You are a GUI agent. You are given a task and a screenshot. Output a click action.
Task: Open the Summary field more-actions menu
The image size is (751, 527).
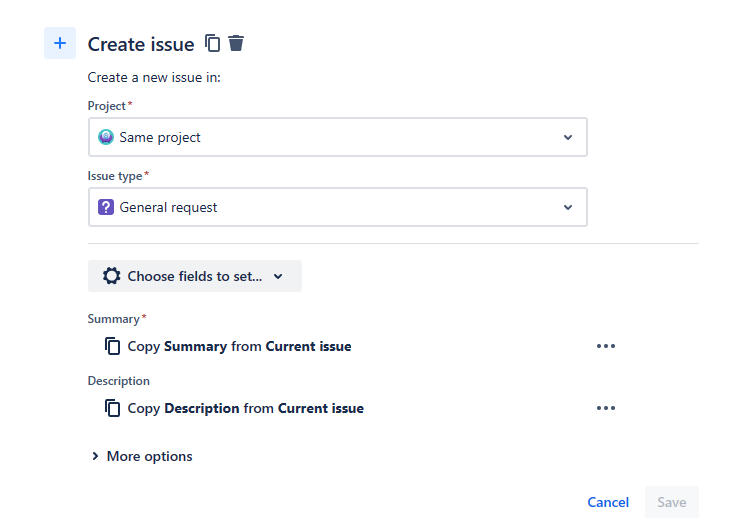(605, 346)
